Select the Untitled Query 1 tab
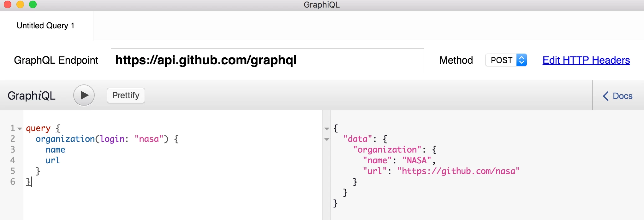 (x=46, y=26)
